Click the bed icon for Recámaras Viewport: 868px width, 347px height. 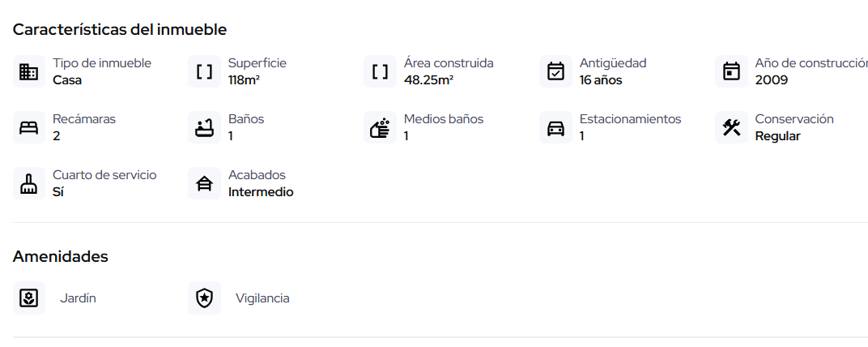[x=29, y=127]
